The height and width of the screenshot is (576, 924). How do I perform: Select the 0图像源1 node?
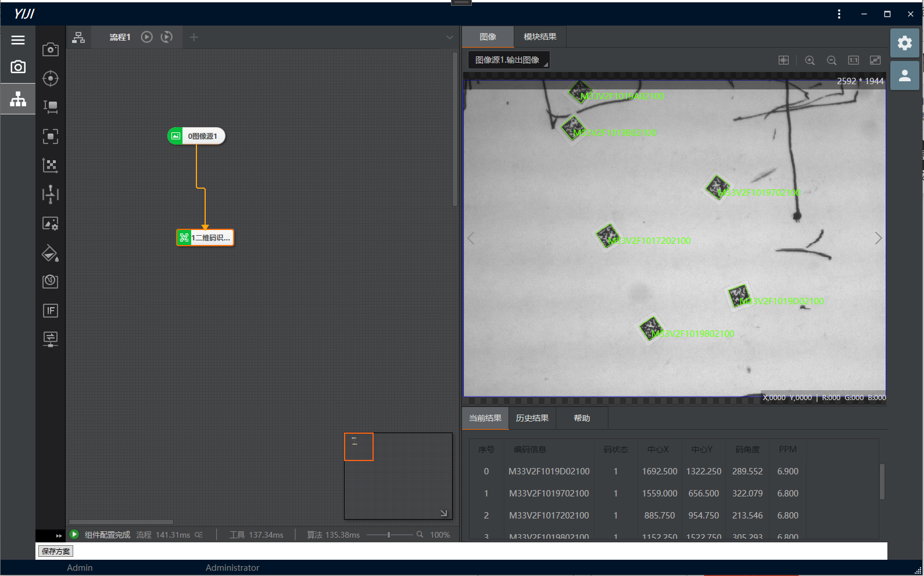click(196, 136)
